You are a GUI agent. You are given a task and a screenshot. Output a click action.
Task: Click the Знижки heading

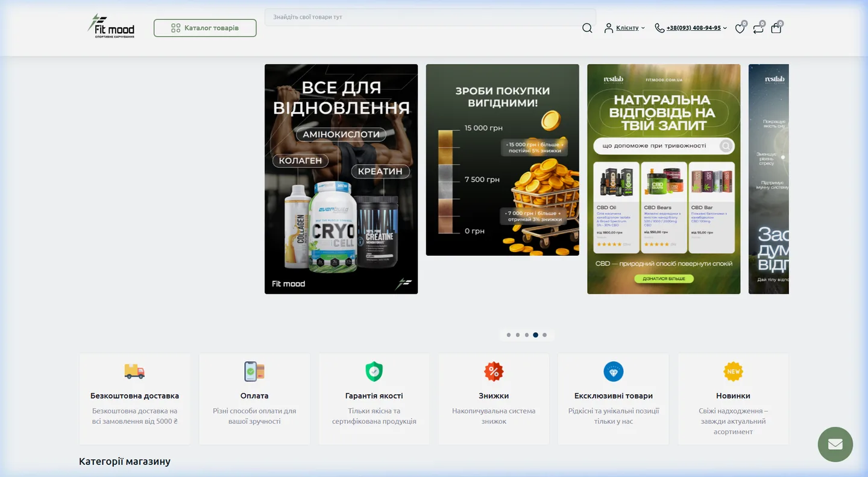click(494, 396)
